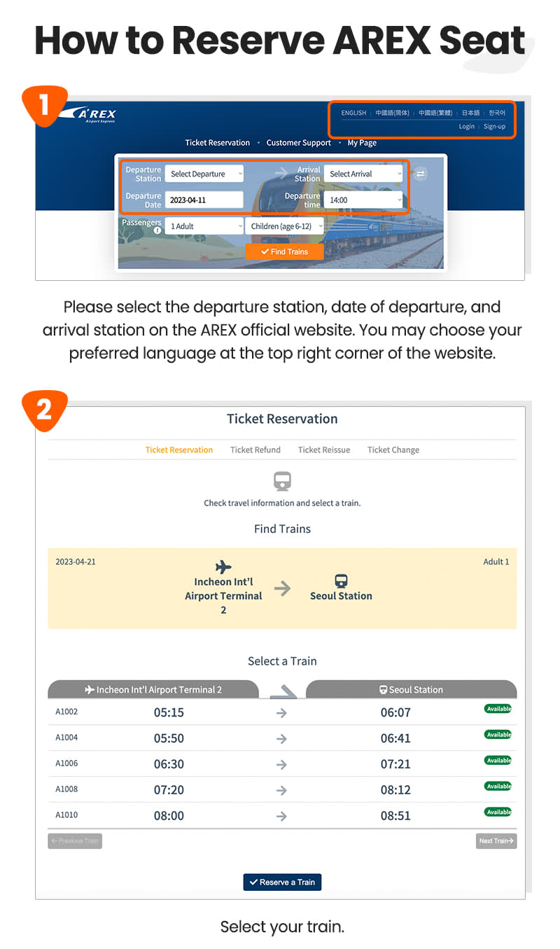Viewport: 560px width, 949px height.
Task: Select the Available badge for train A1002
Action: (498, 709)
